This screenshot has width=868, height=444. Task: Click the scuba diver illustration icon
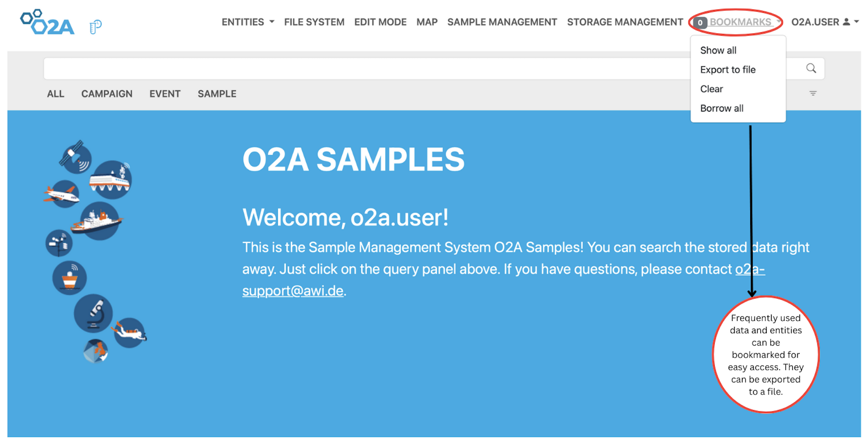coord(129,332)
